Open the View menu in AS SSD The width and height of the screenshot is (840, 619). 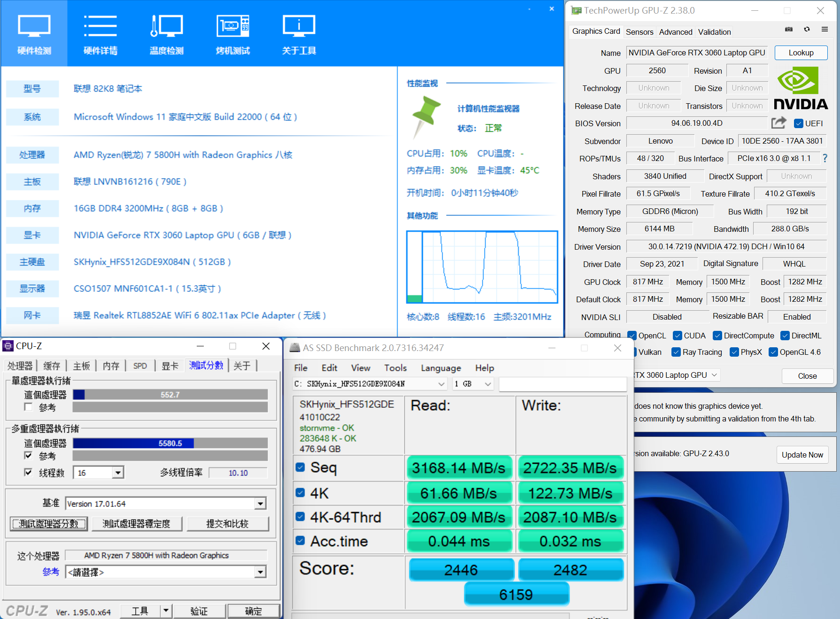tap(361, 368)
